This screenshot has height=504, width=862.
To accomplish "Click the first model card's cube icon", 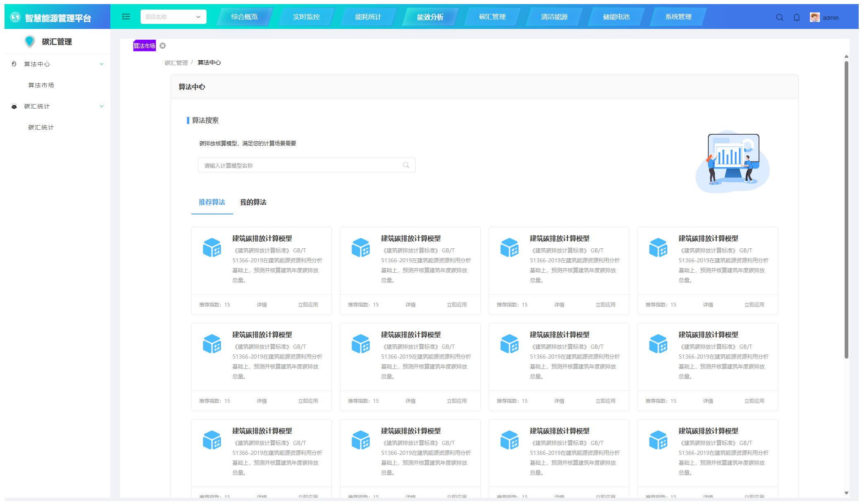I will pyautogui.click(x=212, y=247).
